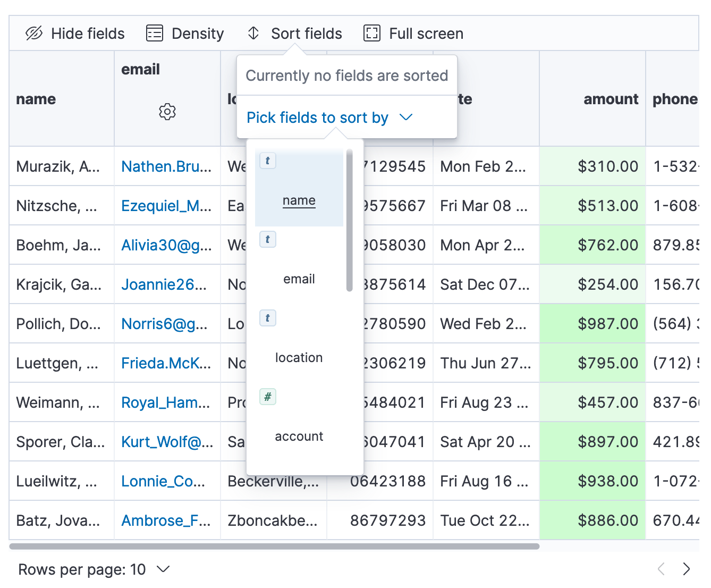711x588 pixels.
Task: Enter full screen using its icon
Action: [x=372, y=33]
